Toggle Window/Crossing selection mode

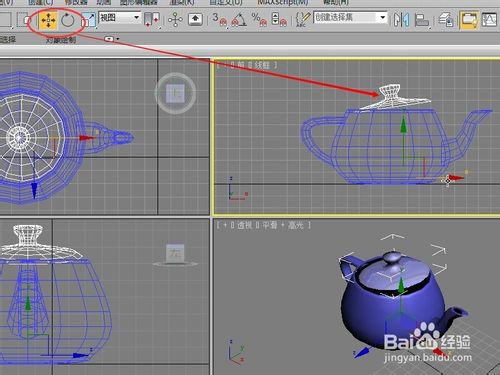[23, 20]
